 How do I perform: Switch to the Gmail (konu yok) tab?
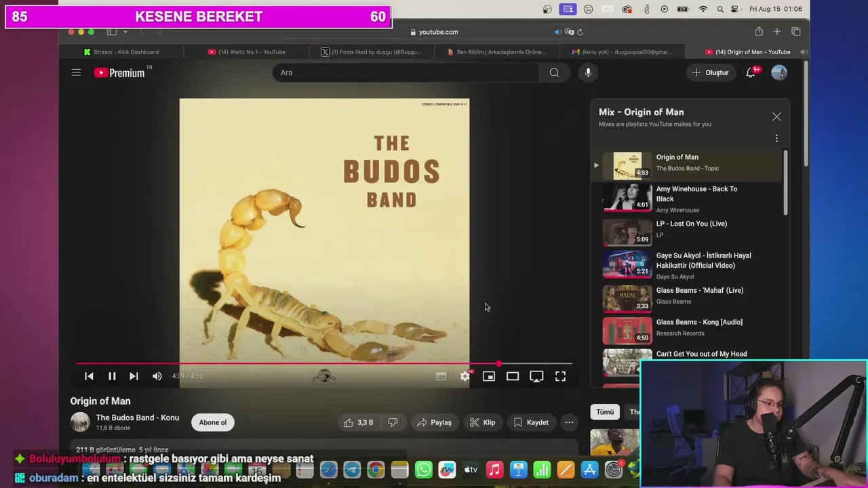tap(621, 52)
